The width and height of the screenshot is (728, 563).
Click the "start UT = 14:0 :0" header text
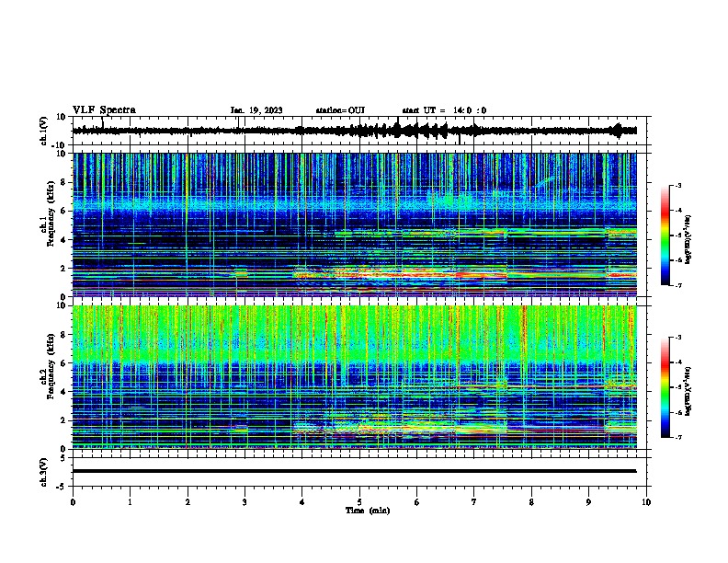pyautogui.click(x=444, y=110)
